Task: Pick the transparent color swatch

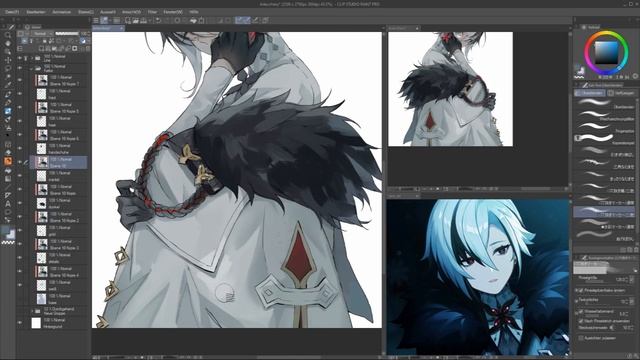Action: (8, 242)
